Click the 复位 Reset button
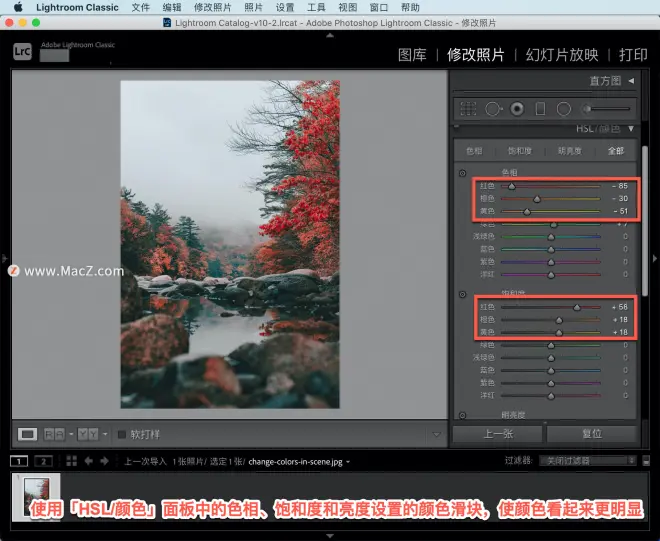Image resolution: width=660 pixels, height=541 pixels. [592, 434]
